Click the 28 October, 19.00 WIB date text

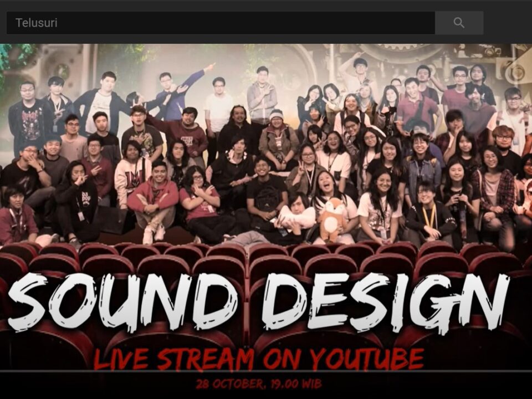259,383
